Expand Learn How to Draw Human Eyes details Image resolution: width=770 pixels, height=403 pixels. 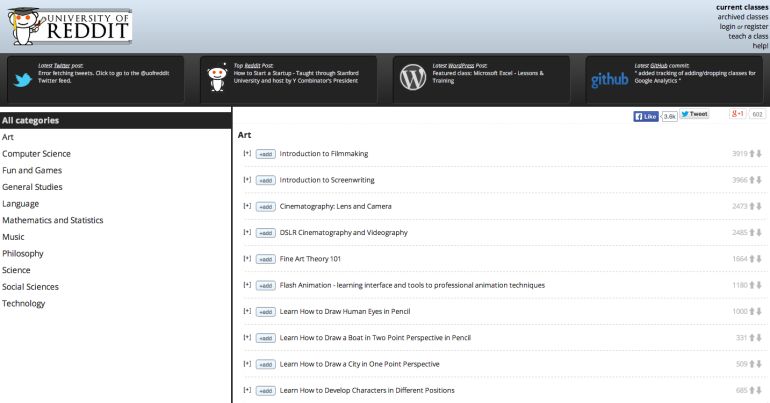[x=247, y=311]
